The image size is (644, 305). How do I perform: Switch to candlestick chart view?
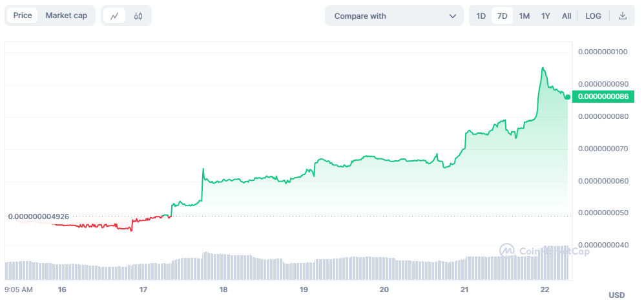[x=138, y=16]
